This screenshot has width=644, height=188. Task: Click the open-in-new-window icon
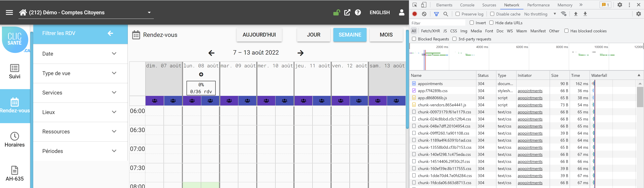[347, 12]
